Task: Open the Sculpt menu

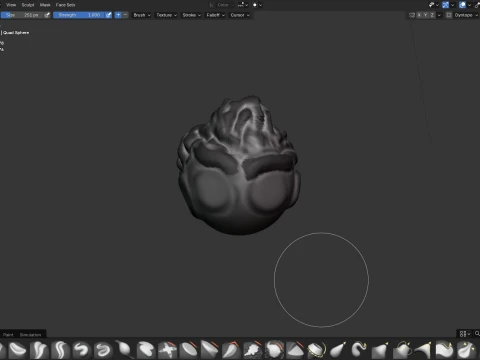Action: 28,5
